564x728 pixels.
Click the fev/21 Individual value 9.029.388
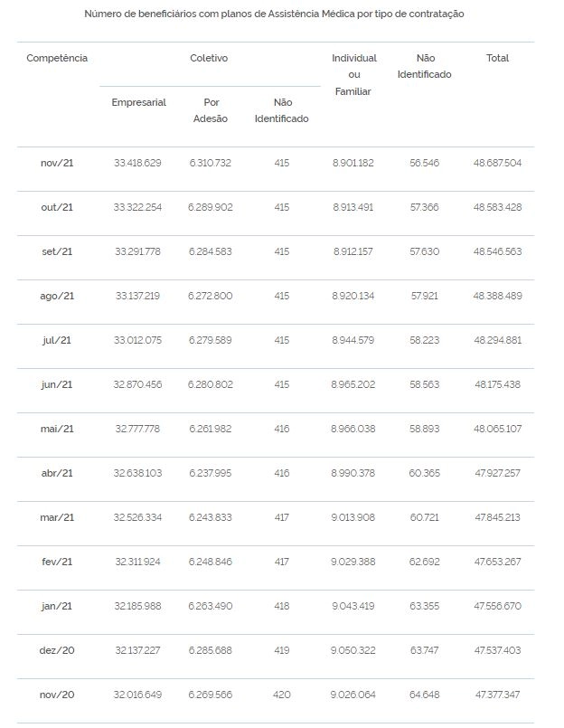click(x=353, y=562)
